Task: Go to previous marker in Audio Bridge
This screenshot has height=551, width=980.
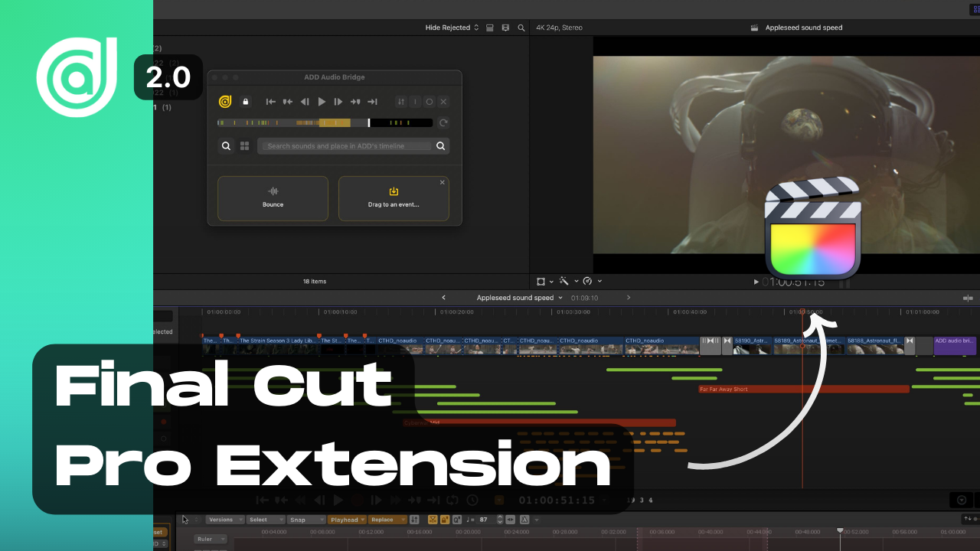Action: click(x=288, y=102)
